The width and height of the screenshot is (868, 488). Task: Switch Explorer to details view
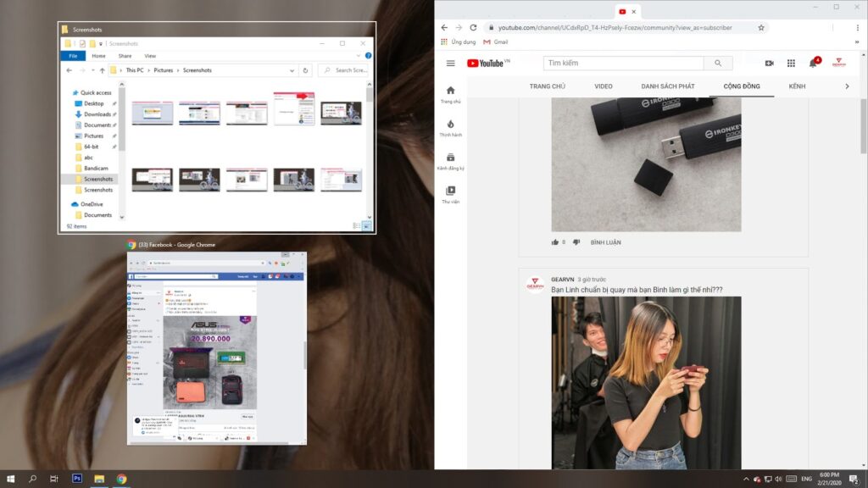(357, 225)
